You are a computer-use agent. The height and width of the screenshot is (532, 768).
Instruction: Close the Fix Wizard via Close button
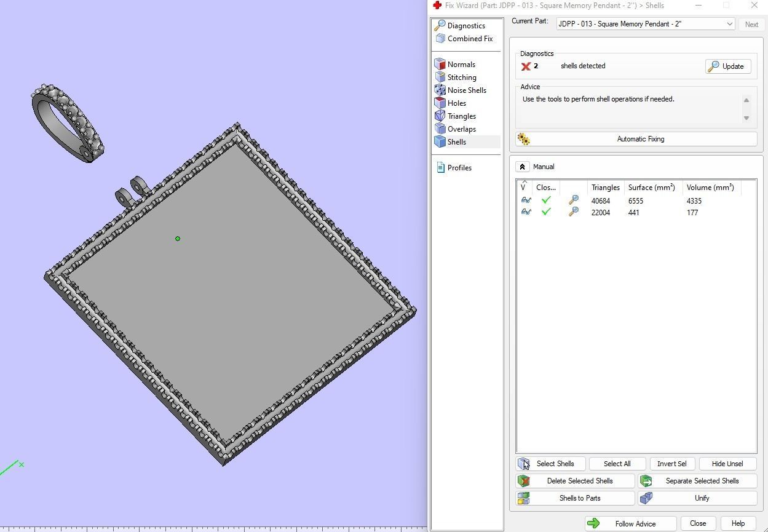coord(698,523)
